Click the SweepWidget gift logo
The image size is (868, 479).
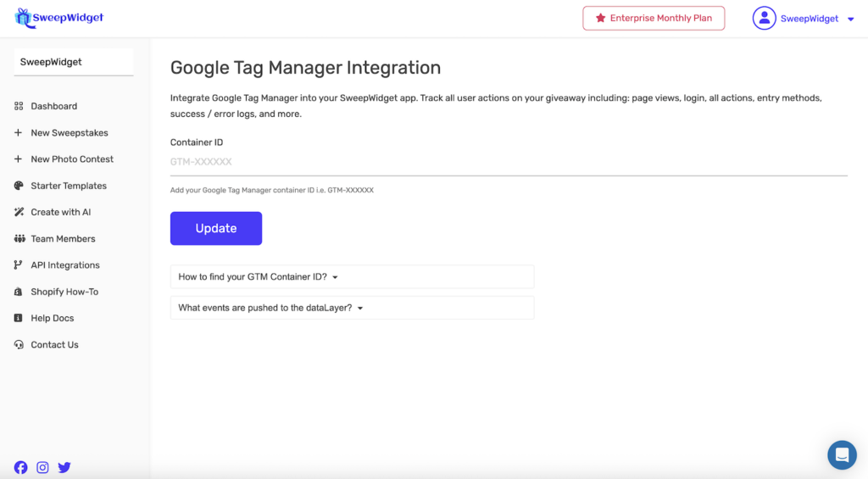(23, 18)
